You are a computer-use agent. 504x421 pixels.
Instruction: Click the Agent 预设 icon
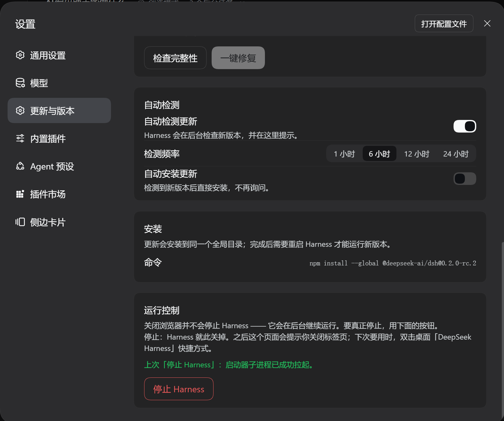coord(20,166)
